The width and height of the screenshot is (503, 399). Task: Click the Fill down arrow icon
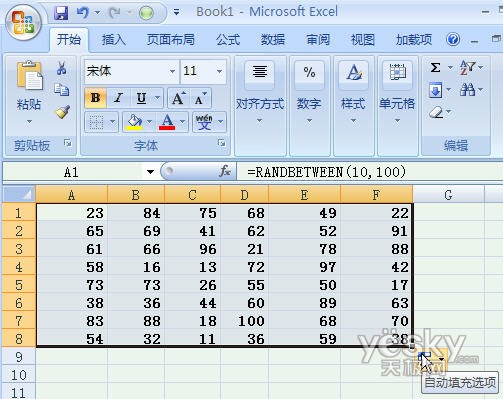point(435,90)
